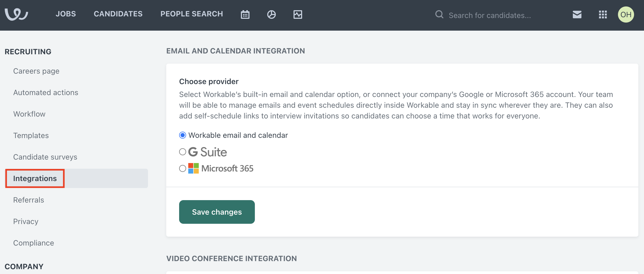Image resolution: width=644 pixels, height=274 pixels.
Task: Open the OH user avatar menu
Action: 626,15
